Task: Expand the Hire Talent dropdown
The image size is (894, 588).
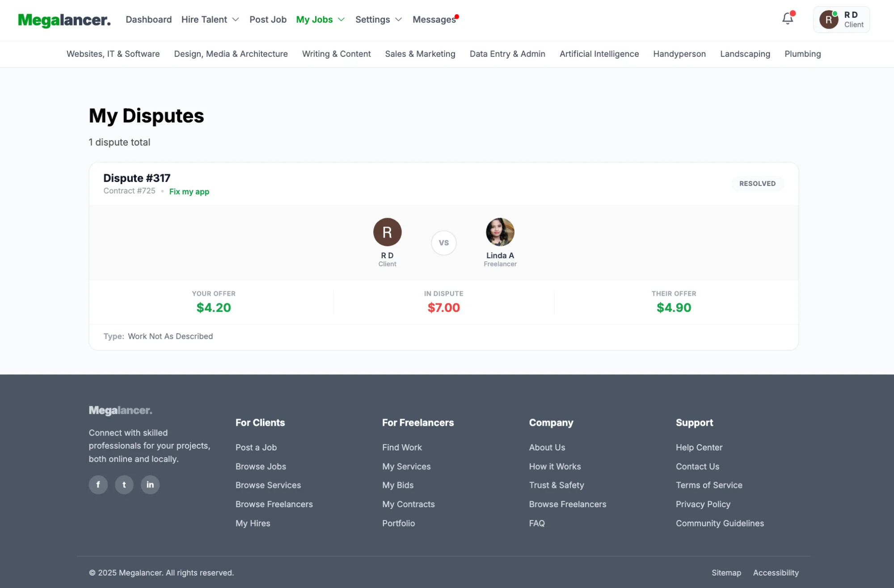Action: point(210,20)
